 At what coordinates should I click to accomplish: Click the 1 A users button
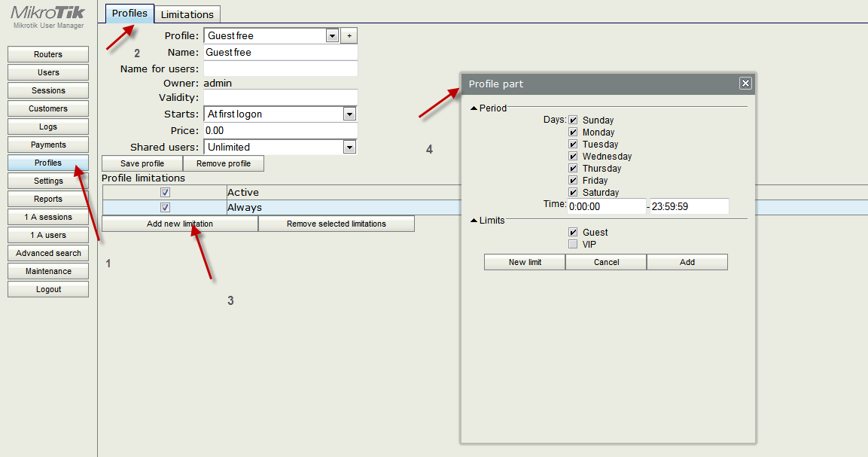click(x=48, y=235)
